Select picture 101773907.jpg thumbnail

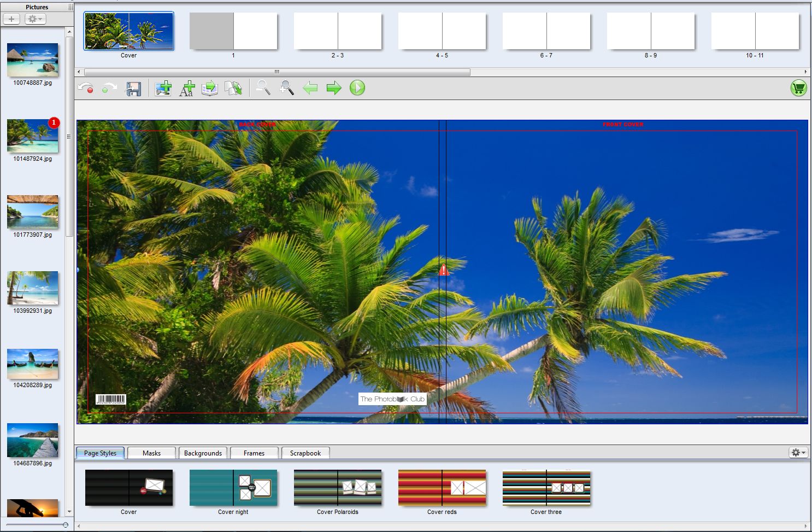pos(33,212)
